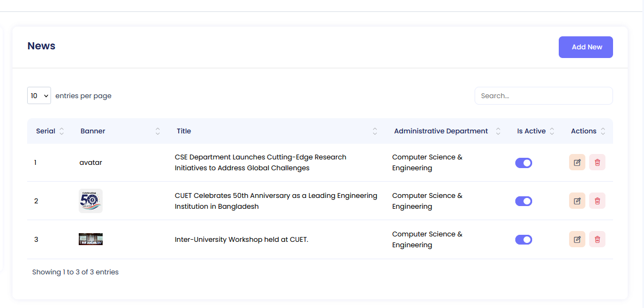Click the 50th anniversary banner thumbnail
Image resolution: width=644 pixels, height=308 pixels.
click(91, 201)
